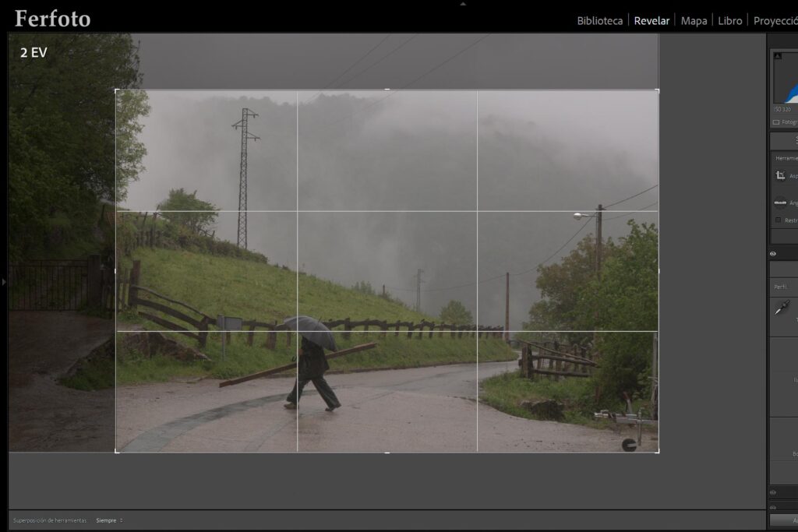Expand the left panel with the edge arrow

(4, 281)
